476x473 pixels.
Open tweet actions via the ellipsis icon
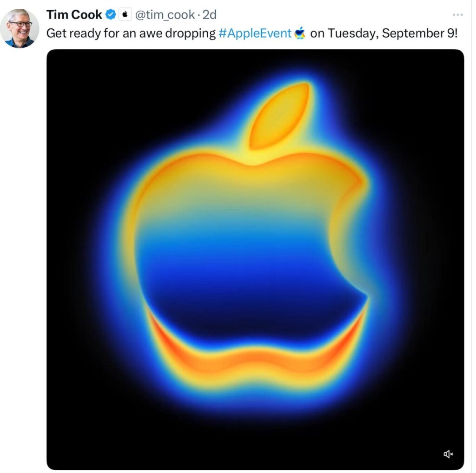coord(458,14)
